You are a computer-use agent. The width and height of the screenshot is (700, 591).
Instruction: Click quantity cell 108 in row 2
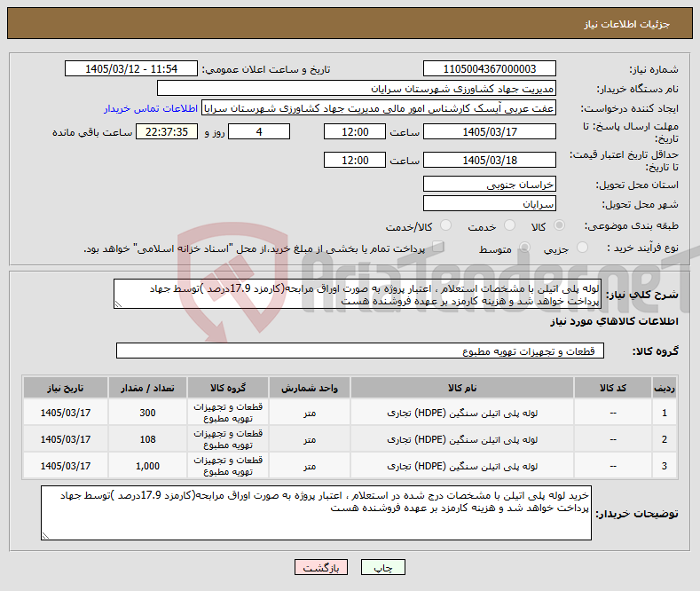pos(148,439)
